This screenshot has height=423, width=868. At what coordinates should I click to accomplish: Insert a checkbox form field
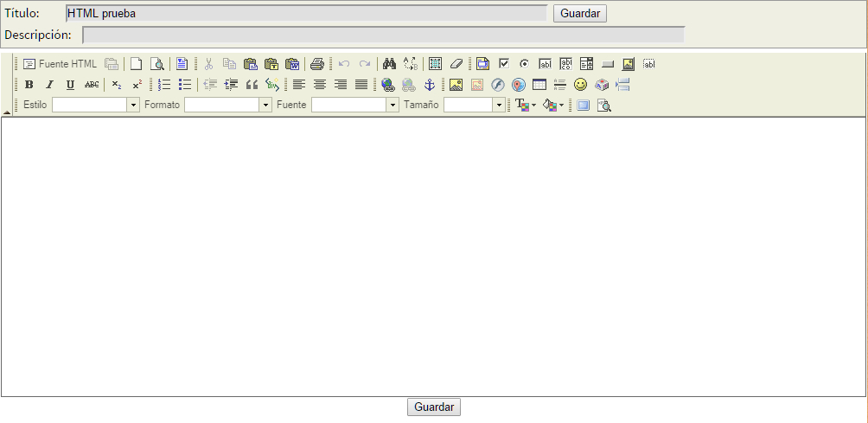tap(504, 64)
